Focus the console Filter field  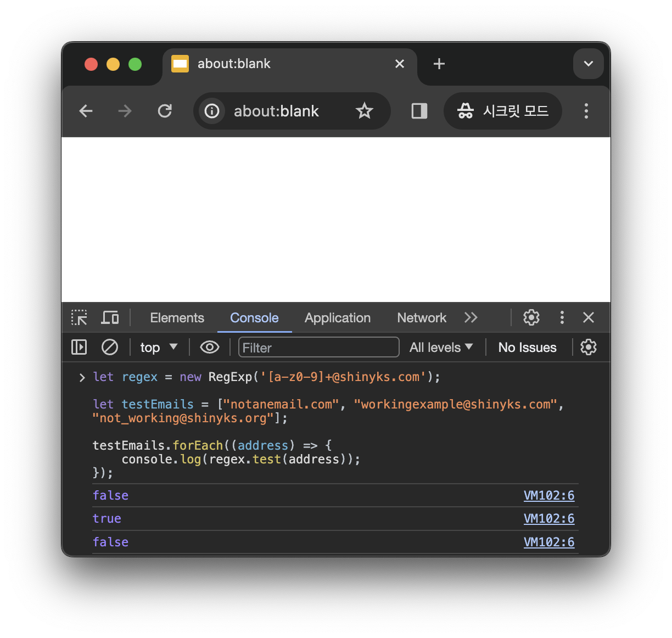tap(318, 347)
